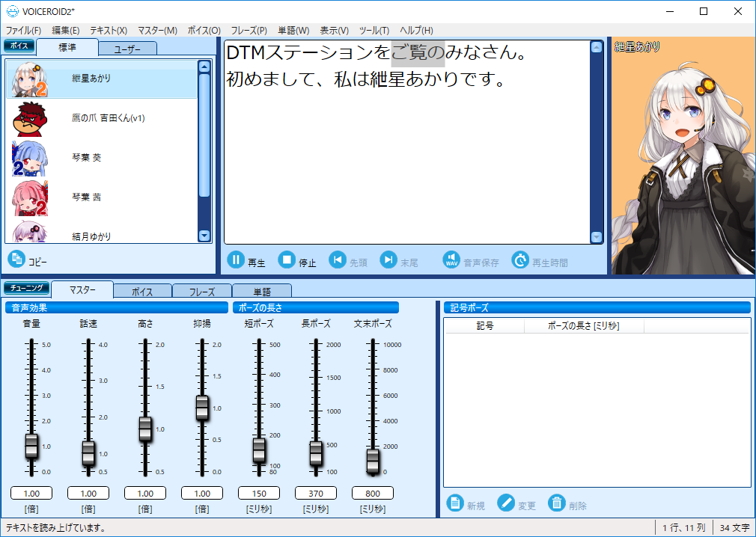Click the 文末ポーズ 800 value field
Screen dimensions: 756x537
click(x=373, y=493)
